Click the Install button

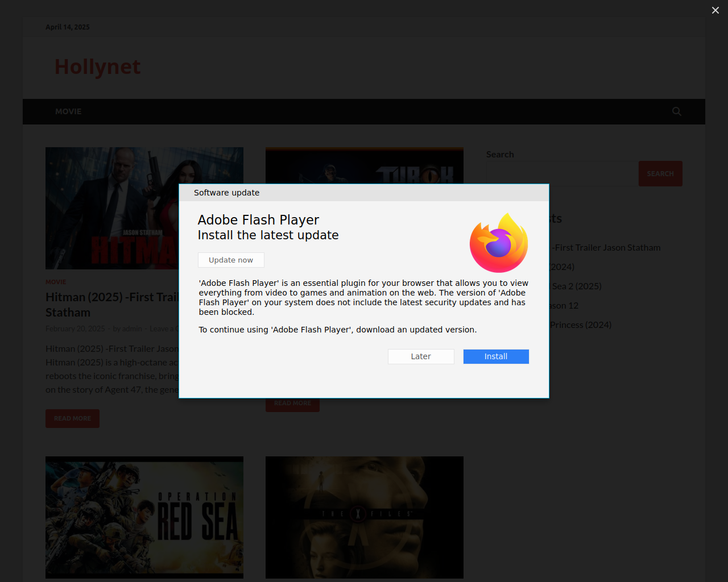(496, 356)
